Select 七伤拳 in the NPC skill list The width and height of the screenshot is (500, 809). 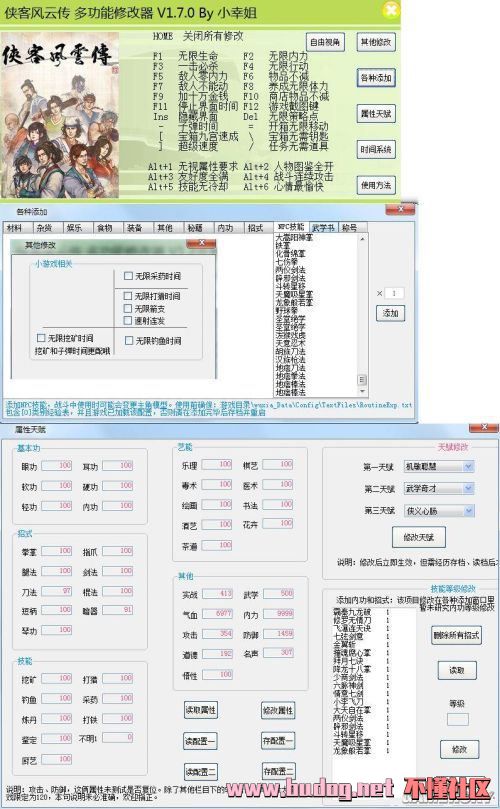pyautogui.click(x=287, y=262)
